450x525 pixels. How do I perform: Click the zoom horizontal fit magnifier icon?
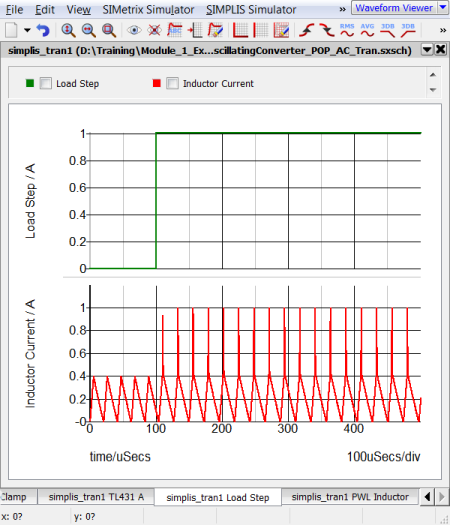(x=88, y=30)
